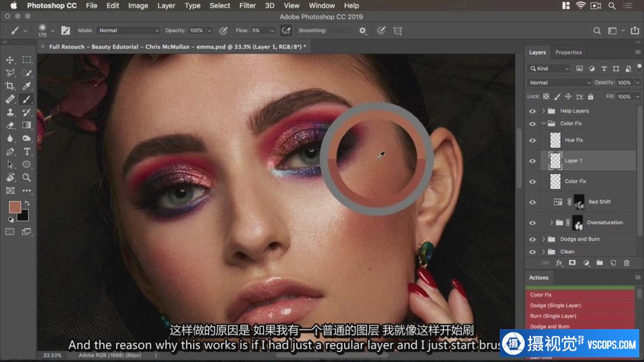This screenshot has height=362, width=644.
Task: Open the layer Kind filter dropdown
Action: click(549, 69)
